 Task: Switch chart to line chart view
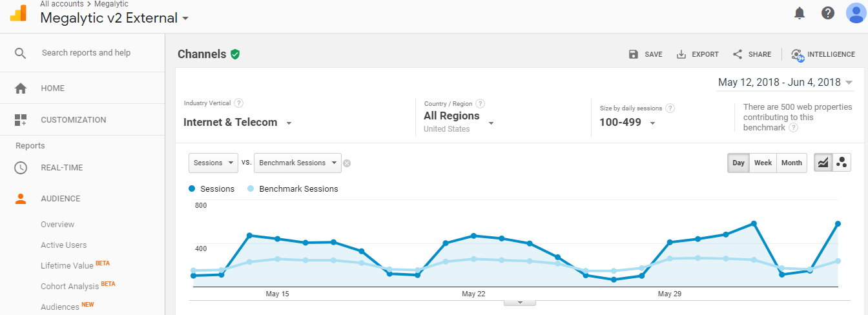823,163
